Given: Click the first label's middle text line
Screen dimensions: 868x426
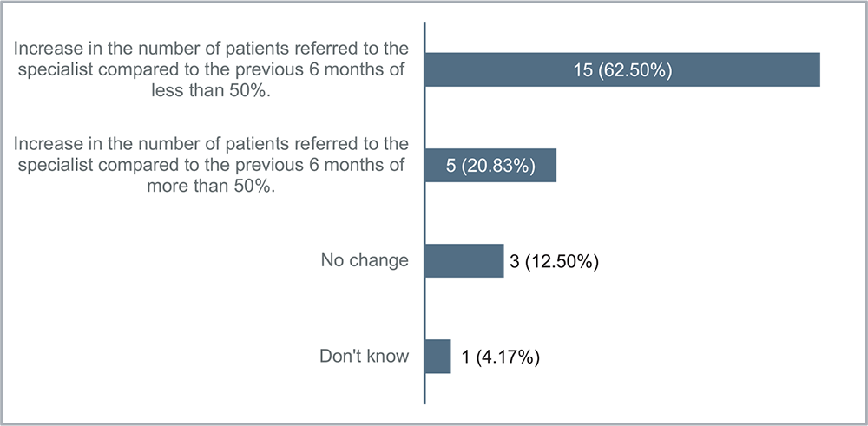Looking at the screenshot, I should 210,70.
